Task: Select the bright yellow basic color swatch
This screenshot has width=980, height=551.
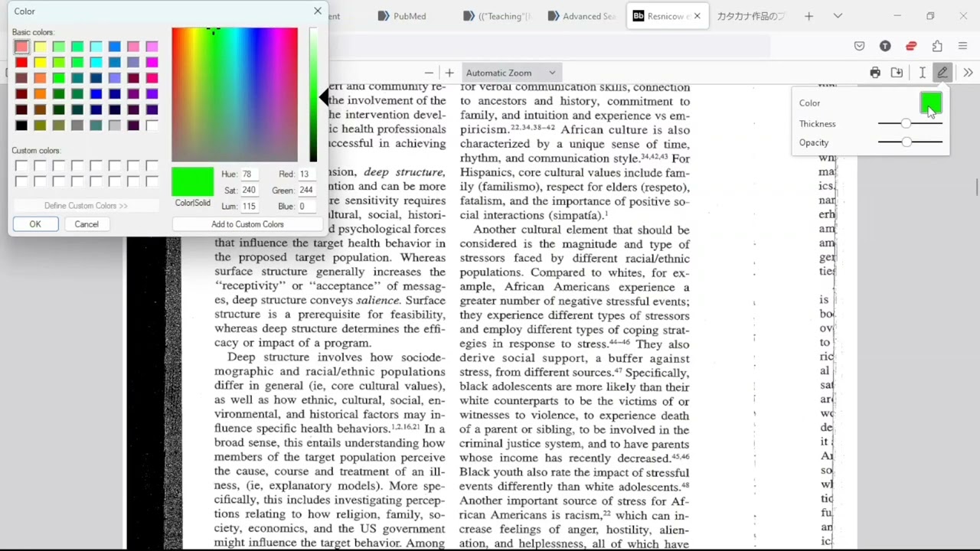Action: tap(40, 62)
